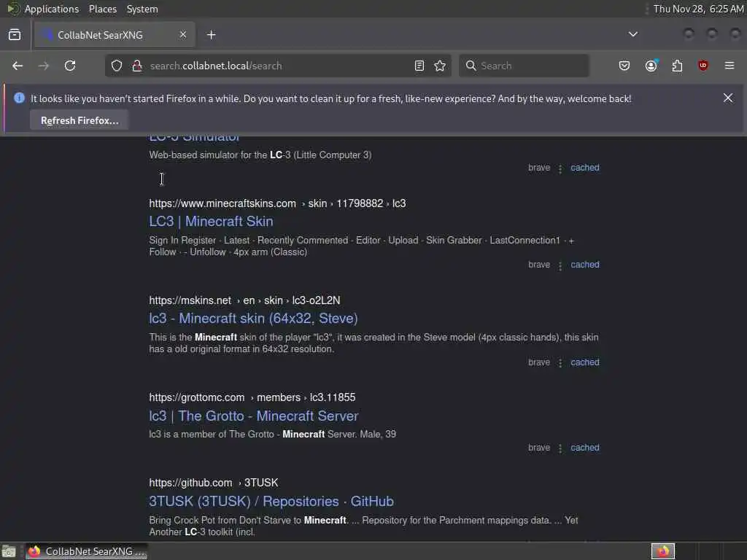Open the uBlock Origin extension icon

pos(703,66)
